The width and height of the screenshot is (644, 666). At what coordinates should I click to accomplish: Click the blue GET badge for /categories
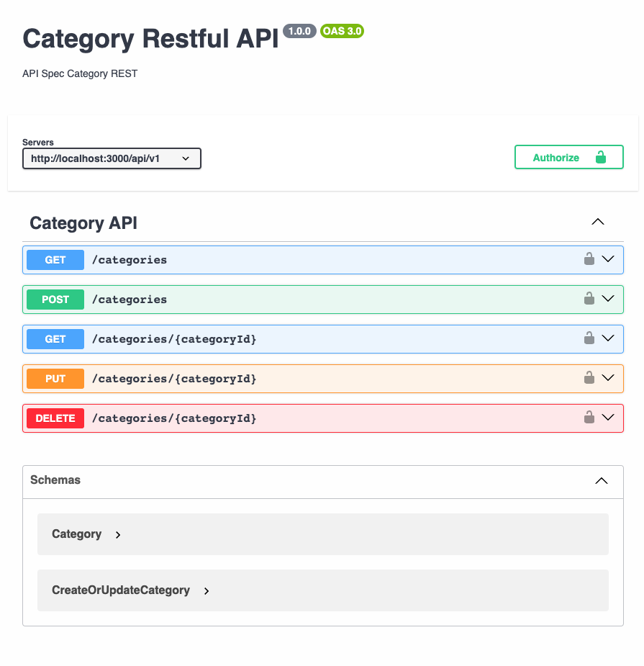55,260
